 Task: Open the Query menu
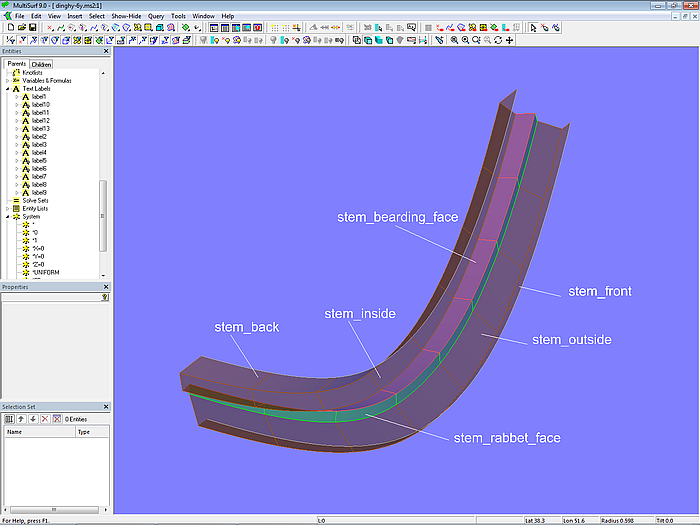[156, 16]
